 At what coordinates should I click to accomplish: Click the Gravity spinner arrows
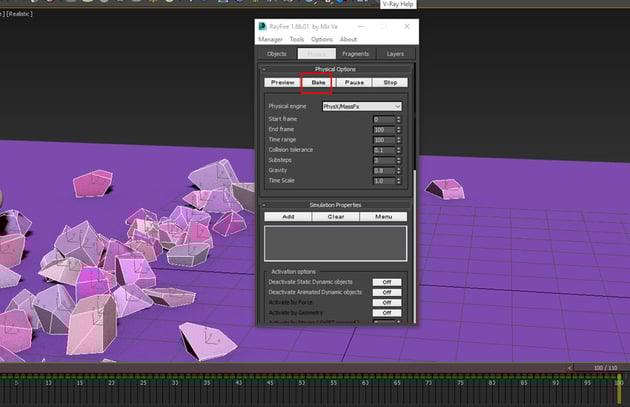tap(398, 170)
